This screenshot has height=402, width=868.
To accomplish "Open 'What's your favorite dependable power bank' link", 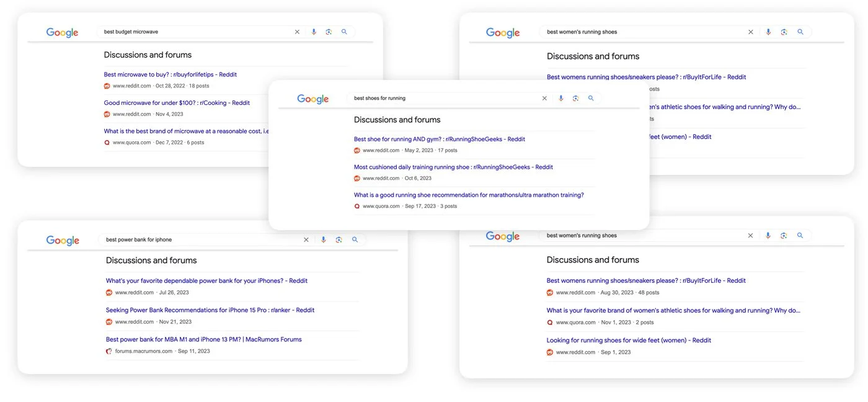I will click(x=206, y=281).
